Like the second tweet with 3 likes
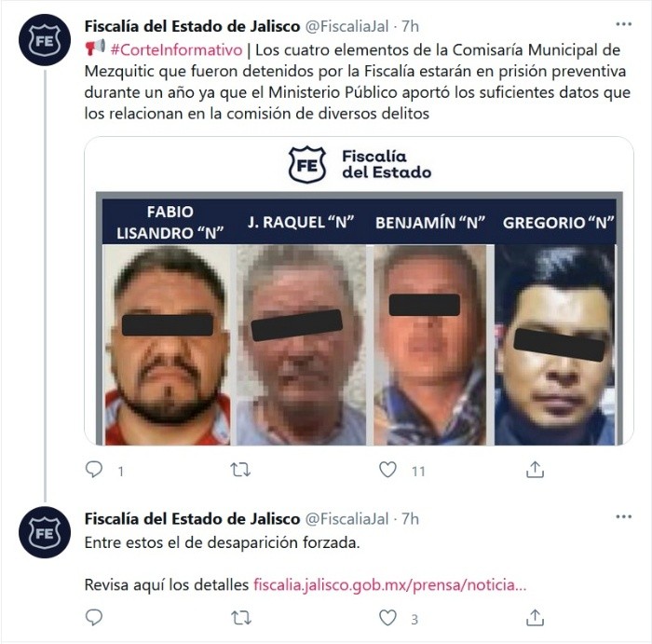 [x=387, y=618]
